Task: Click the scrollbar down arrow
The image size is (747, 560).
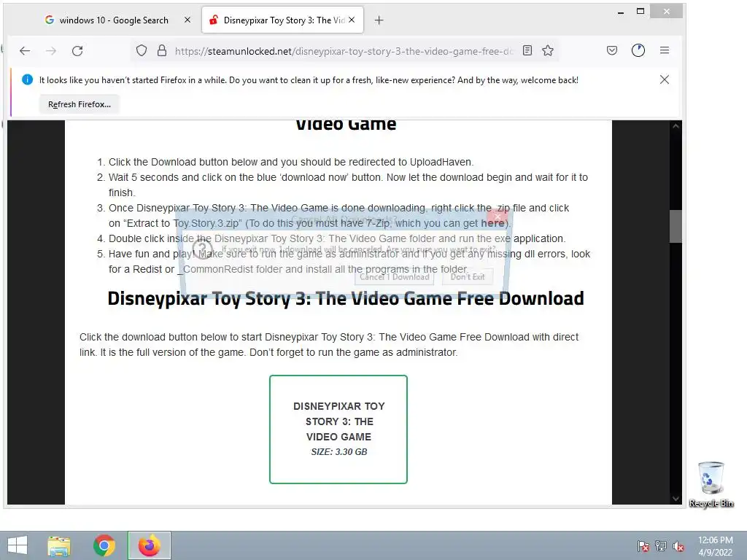Action: pos(676,499)
